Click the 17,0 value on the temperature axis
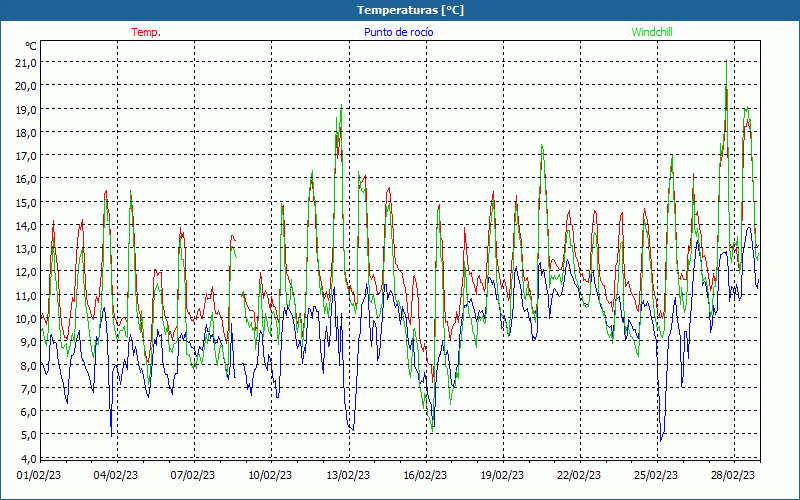 26,156
